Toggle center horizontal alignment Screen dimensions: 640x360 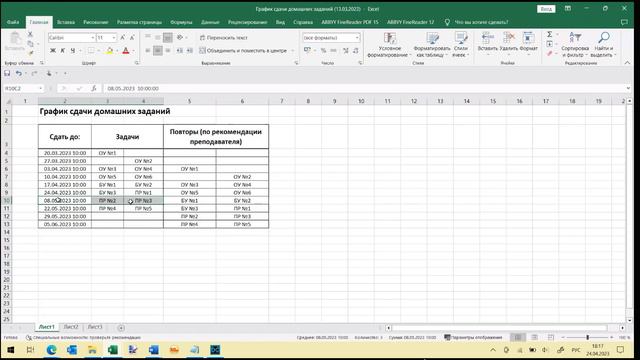(x=158, y=51)
